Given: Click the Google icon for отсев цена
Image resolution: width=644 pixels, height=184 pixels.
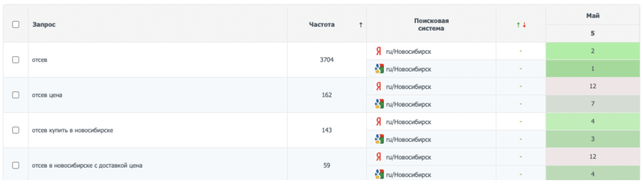Looking at the screenshot, I should tap(379, 104).
